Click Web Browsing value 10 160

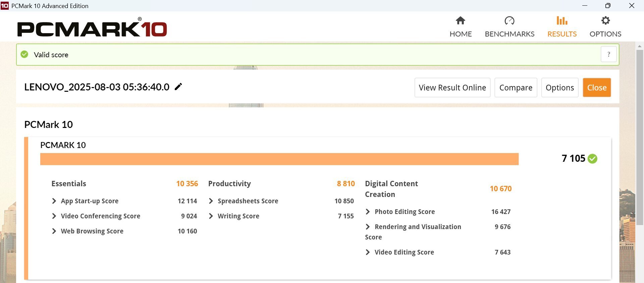click(187, 231)
